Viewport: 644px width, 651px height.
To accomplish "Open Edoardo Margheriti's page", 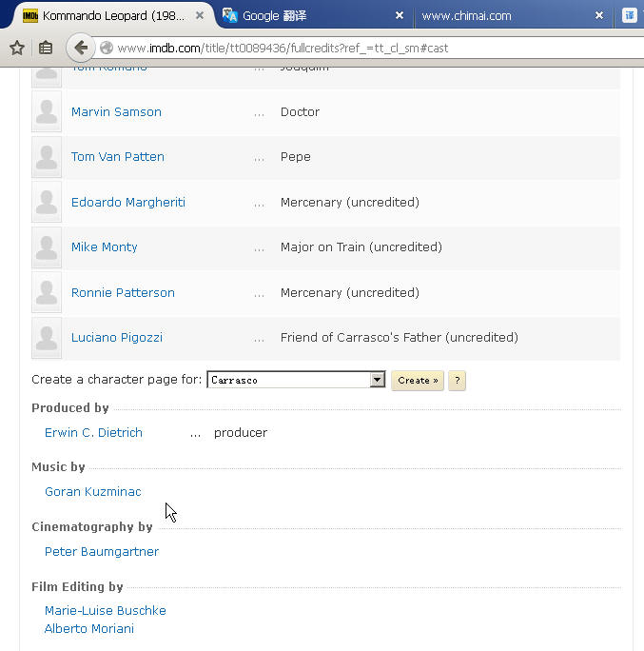I will 128,202.
